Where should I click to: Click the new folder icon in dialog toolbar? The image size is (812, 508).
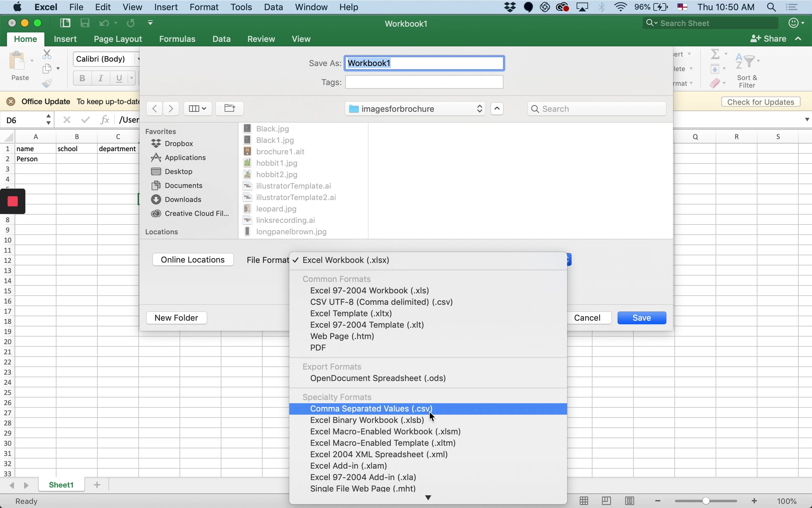[229, 108]
